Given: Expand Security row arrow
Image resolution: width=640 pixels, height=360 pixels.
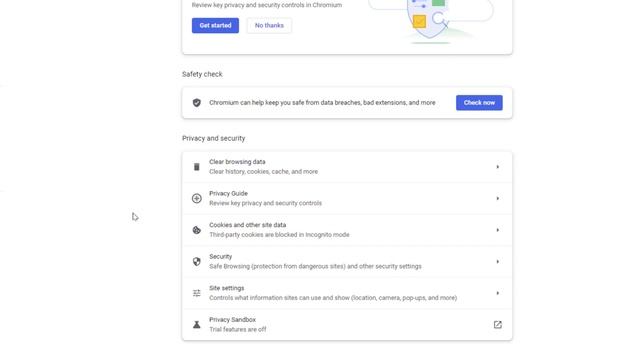Looking at the screenshot, I should [x=498, y=262].
